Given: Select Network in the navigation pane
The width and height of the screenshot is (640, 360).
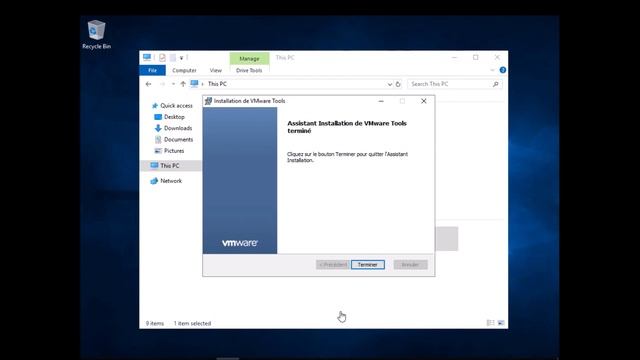Looking at the screenshot, I should (171, 181).
